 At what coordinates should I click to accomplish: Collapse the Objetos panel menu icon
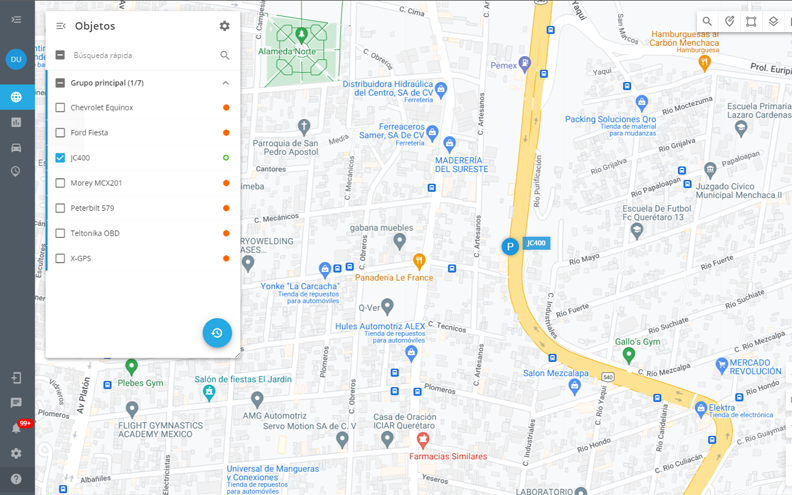[61, 26]
